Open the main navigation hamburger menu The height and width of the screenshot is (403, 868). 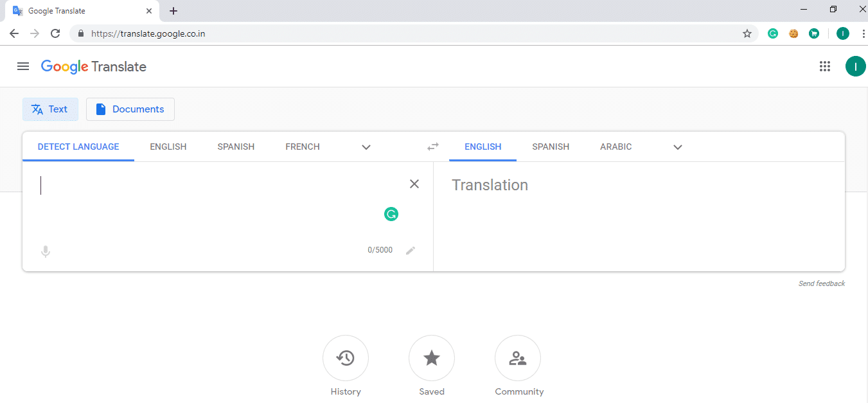coord(23,66)
